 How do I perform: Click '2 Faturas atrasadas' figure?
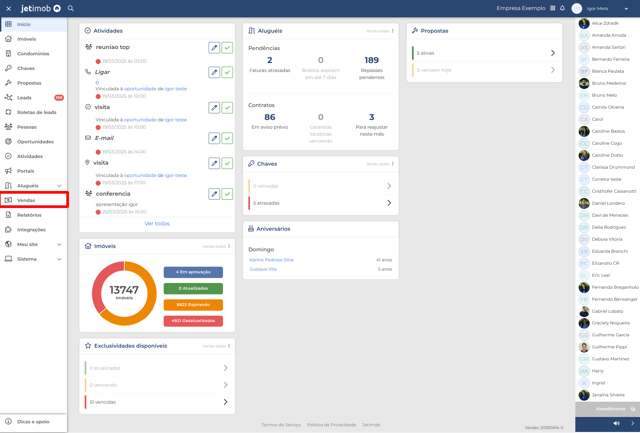(x=270, y=64)
